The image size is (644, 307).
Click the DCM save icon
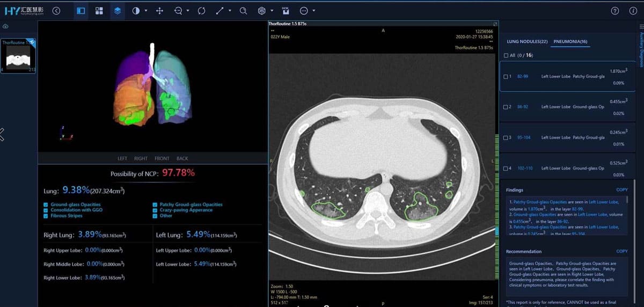click(285, 11)
